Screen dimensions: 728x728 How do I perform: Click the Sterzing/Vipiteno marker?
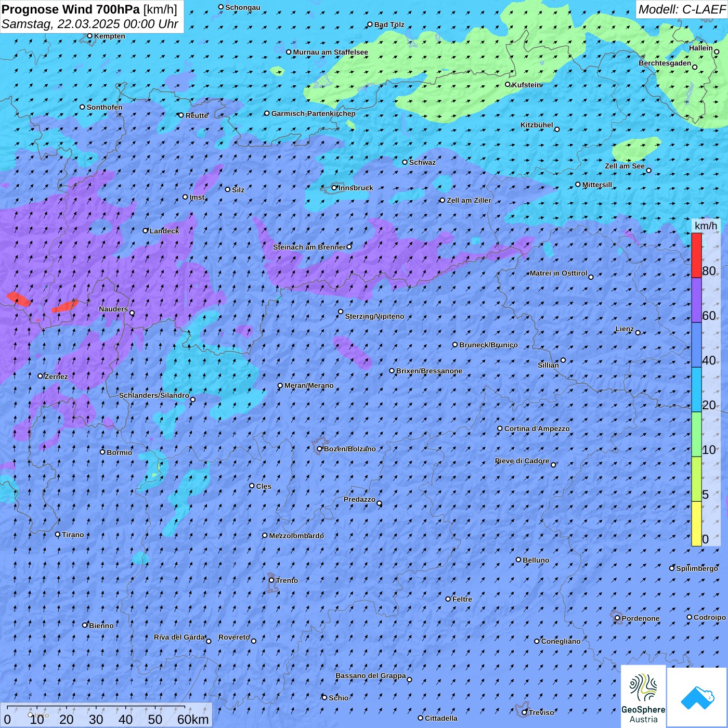point(341,312)
